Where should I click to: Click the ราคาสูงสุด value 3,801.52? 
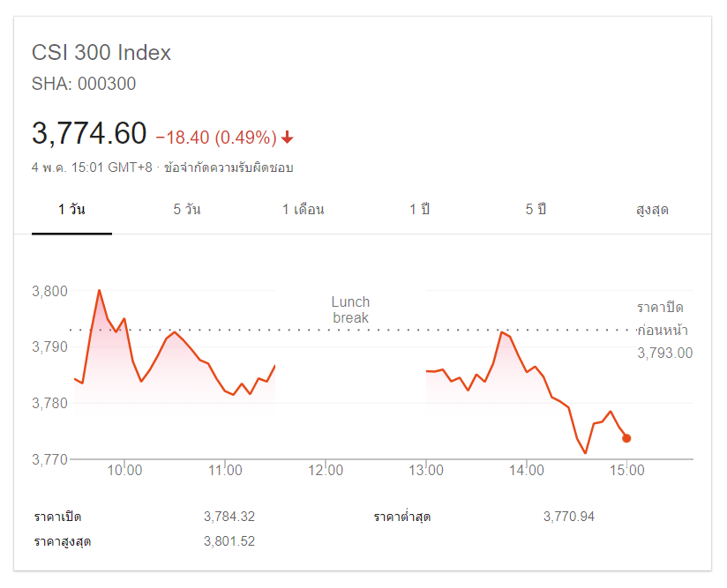229,541
